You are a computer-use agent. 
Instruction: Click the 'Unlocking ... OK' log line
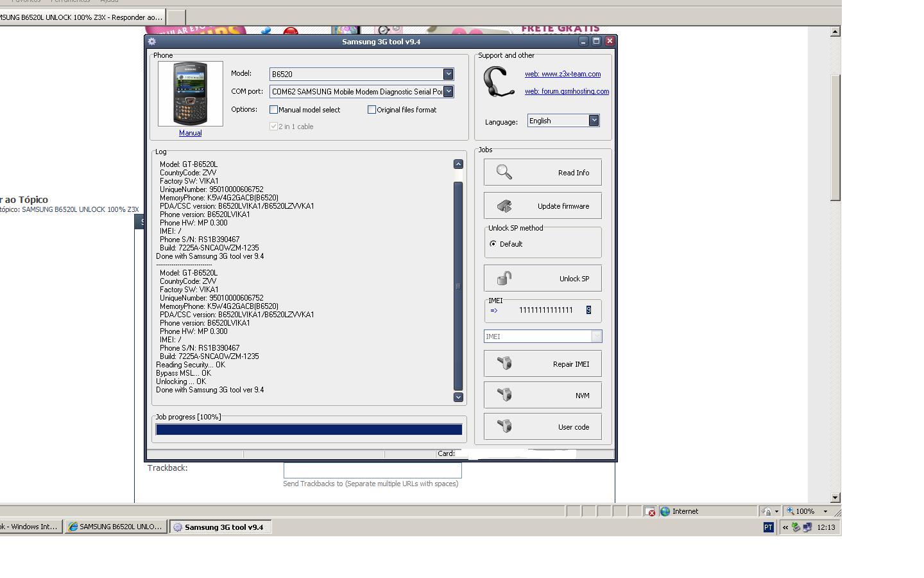point(181,381)
